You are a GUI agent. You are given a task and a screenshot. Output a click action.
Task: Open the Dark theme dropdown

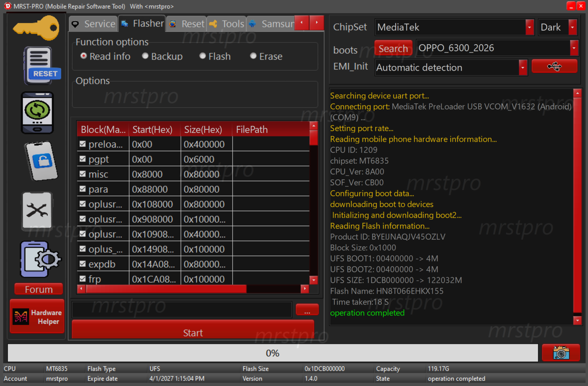573,27
